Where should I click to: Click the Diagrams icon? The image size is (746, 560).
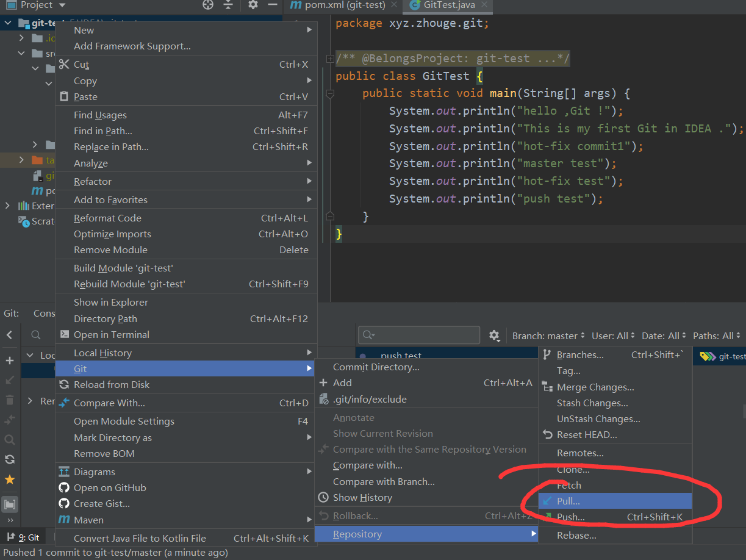tap(64, 472)
